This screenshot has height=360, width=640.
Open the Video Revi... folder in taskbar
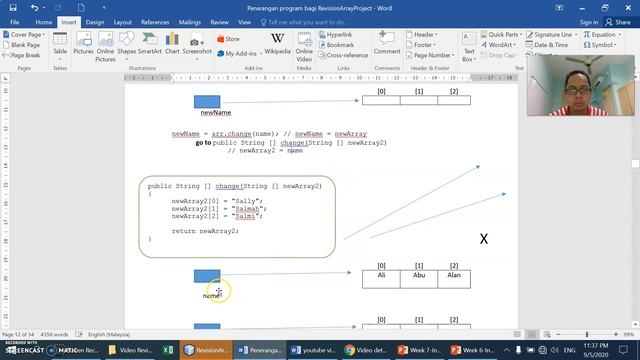coord(131,350)
